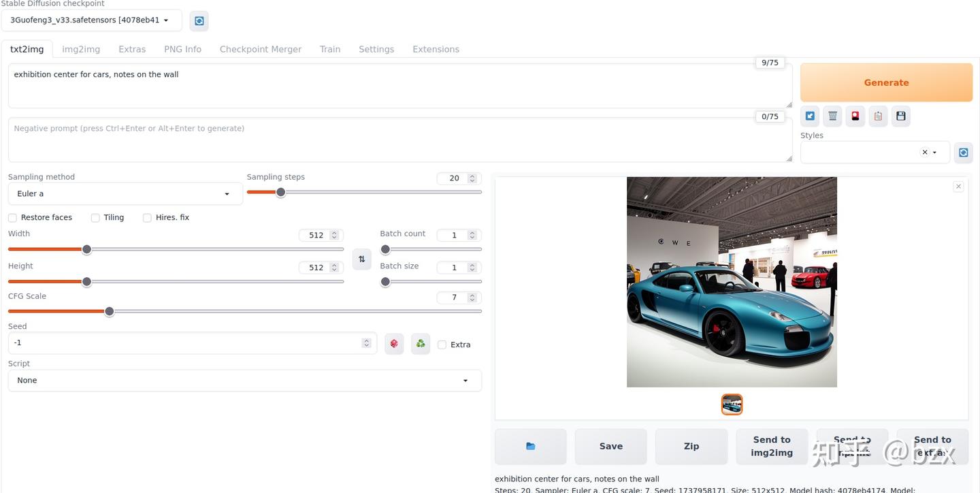Save style with the floppy disk icon
980x493 pixels.
tap(901, 116)
